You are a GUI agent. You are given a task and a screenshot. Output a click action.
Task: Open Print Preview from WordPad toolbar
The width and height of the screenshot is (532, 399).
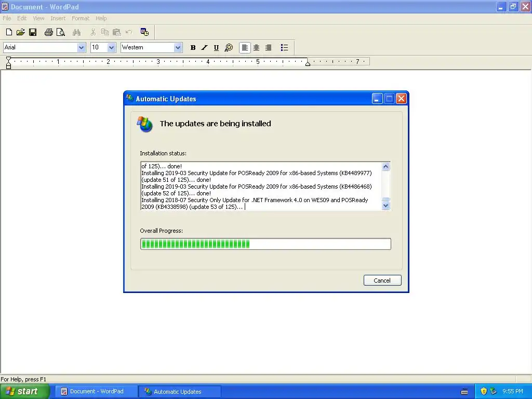point(61,32)
